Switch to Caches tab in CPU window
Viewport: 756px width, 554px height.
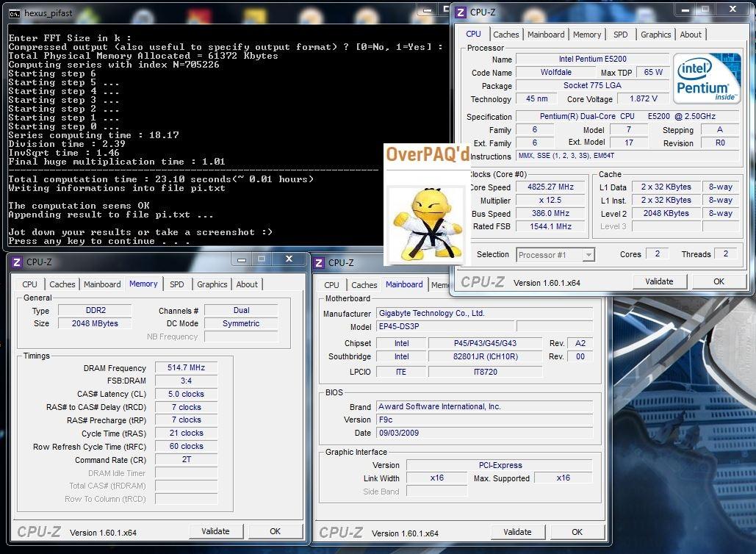click(505, 35)
